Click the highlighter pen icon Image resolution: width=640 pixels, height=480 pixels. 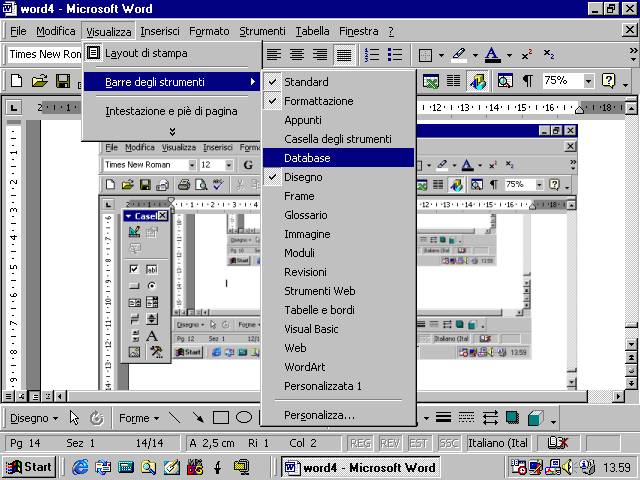[459, 55]
